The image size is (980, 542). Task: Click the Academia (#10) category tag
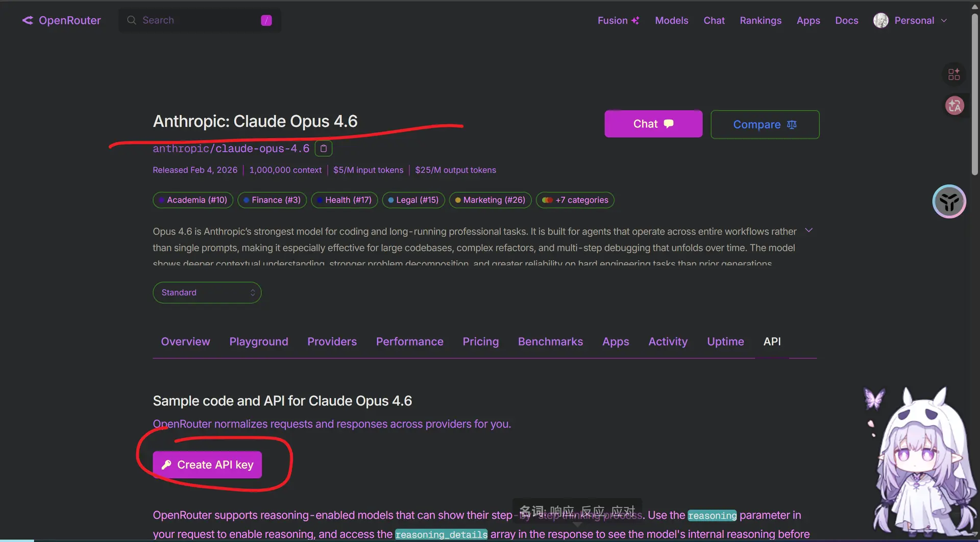pyautogui.click(x=193, y=200)
